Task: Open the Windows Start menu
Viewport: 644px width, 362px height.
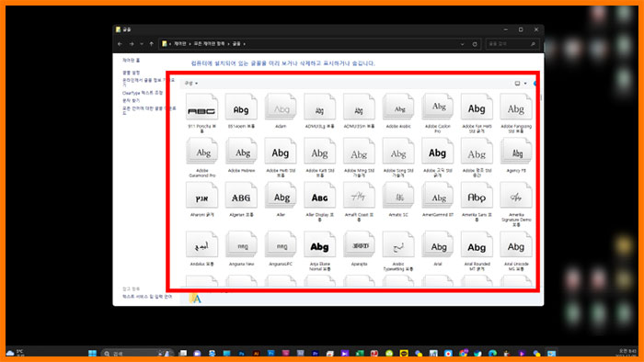Action: (x=92, y=354)
